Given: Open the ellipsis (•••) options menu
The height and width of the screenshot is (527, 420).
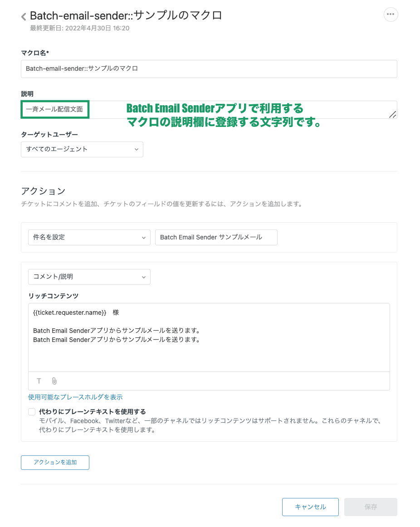Looking at the screenshot, I should [391, 14].
